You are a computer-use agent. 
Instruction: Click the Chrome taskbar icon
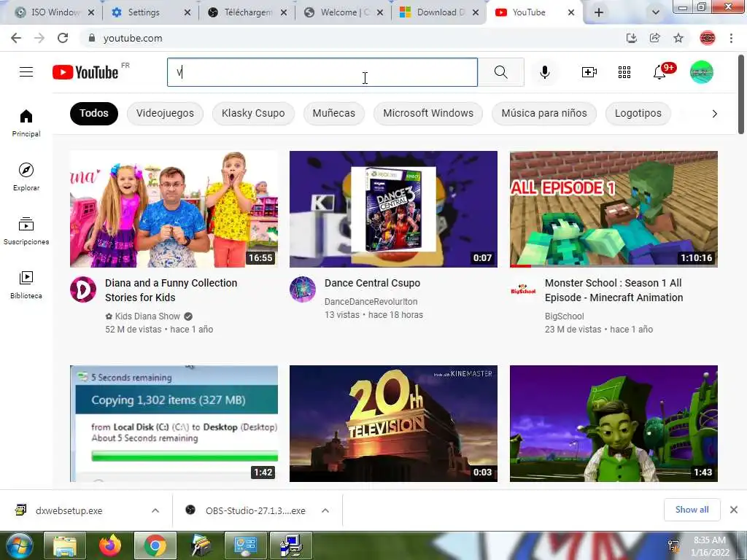(x=155, y=545)
